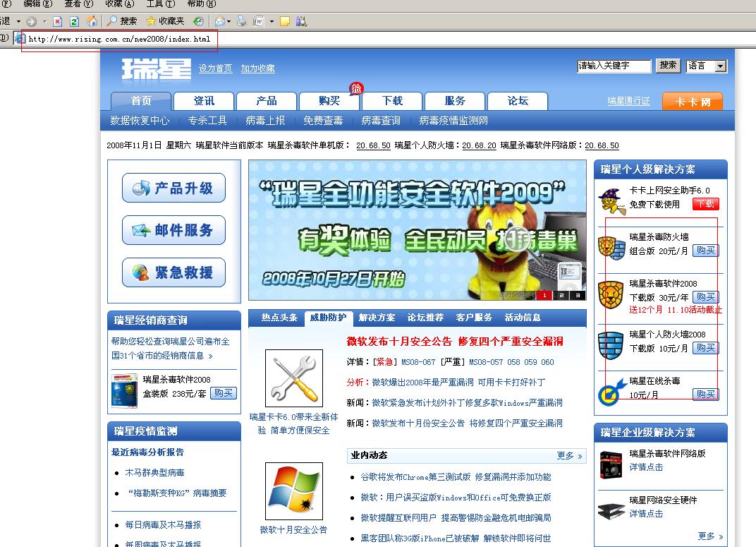Open the yellow Discuss note icon
756x547 pixels.
tap(285, 21)
